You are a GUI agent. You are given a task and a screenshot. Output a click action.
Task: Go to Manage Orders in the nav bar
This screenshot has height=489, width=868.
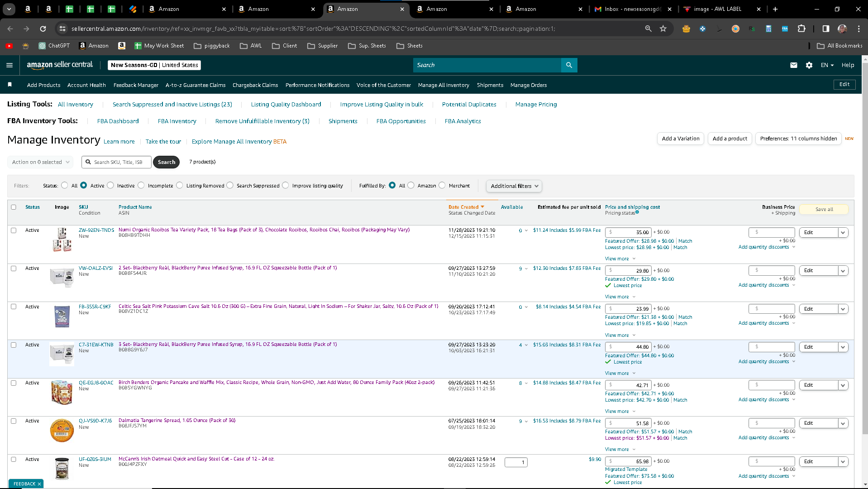click(529, 85)
